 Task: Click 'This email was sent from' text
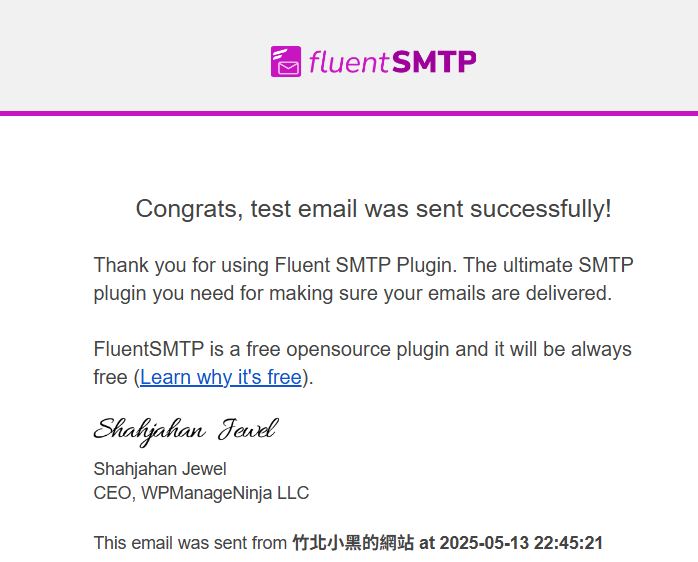[x=190, y=543]
